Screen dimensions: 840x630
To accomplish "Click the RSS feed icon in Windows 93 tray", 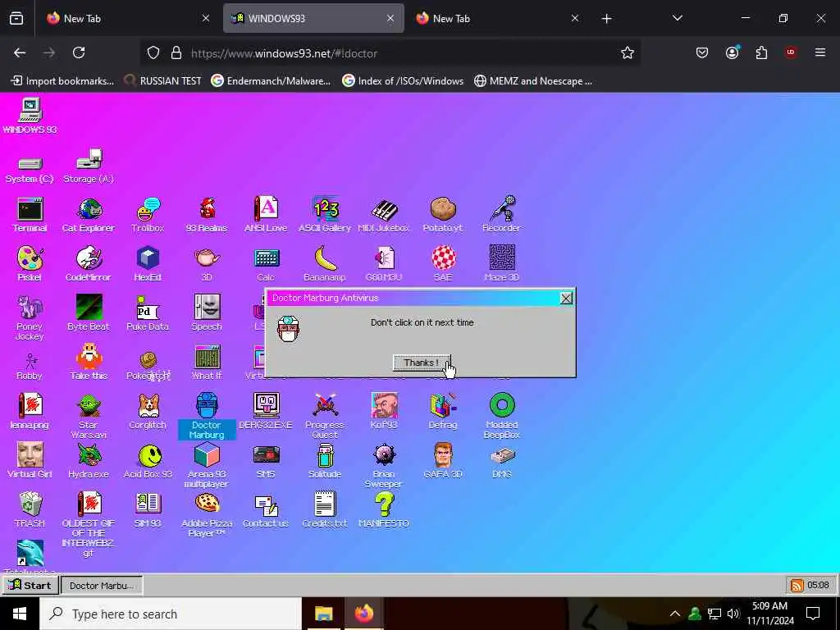I will (x=797, y=585).
